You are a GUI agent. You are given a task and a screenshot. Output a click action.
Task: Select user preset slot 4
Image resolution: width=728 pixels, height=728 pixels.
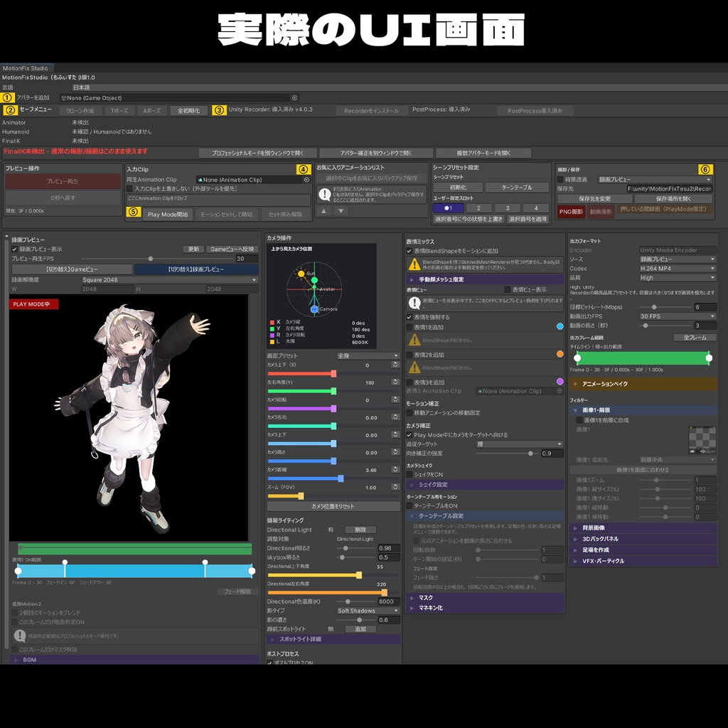[536, 208]
